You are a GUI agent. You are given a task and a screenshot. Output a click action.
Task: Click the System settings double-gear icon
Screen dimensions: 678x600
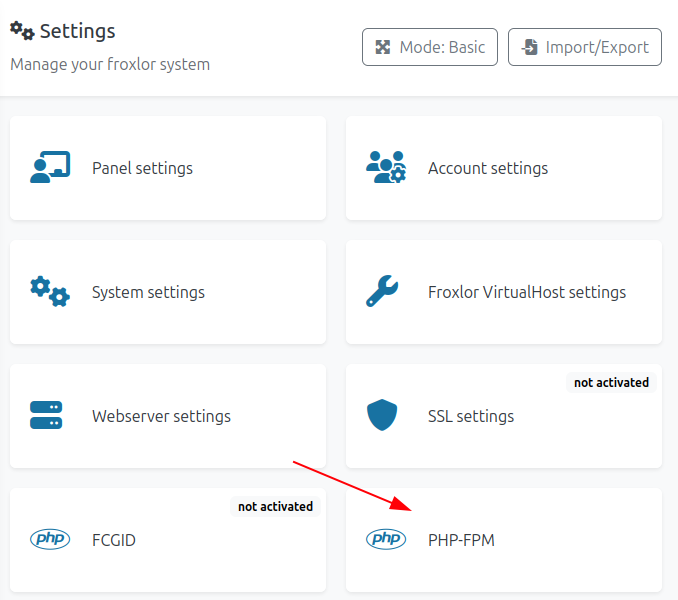pos(50,292)
